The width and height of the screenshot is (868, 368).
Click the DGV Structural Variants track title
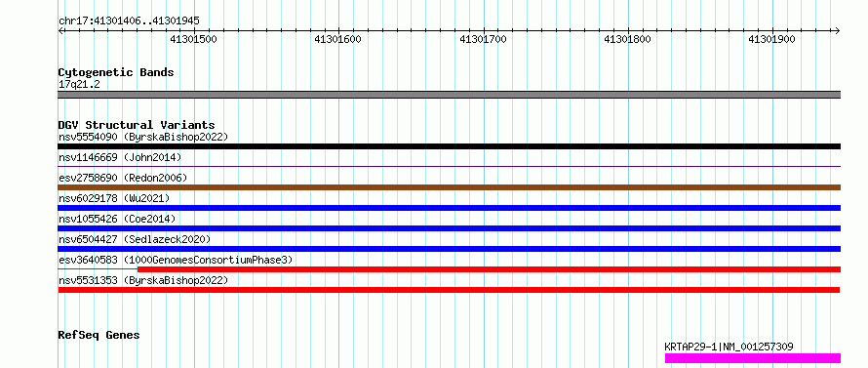[x=137, y=125]
